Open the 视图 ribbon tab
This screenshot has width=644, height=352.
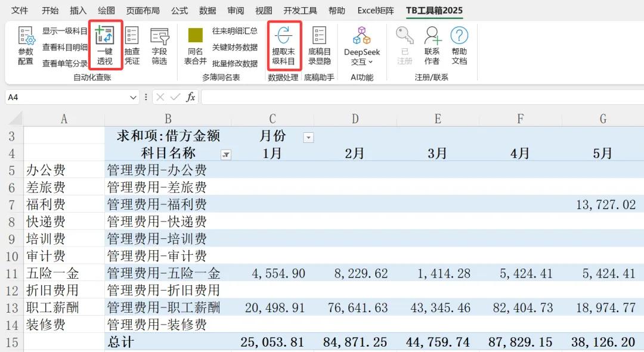(x=264, y=10)
